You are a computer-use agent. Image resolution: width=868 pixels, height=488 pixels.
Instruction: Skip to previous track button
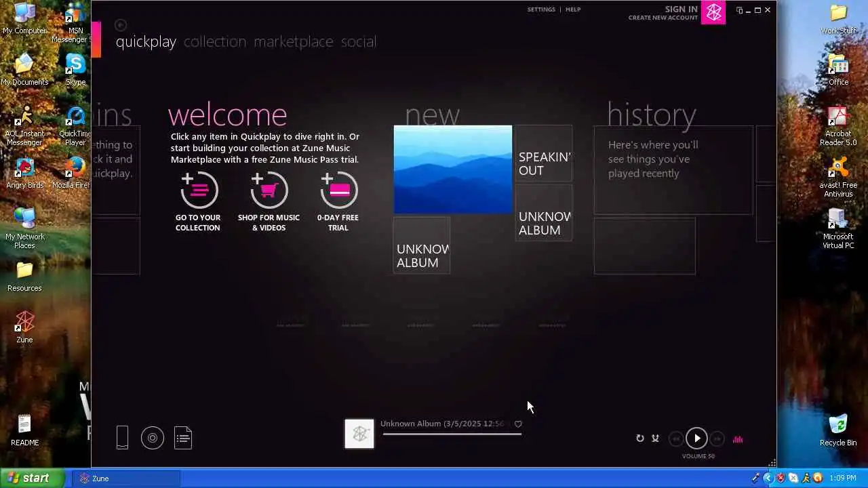(x=675, y=439)
